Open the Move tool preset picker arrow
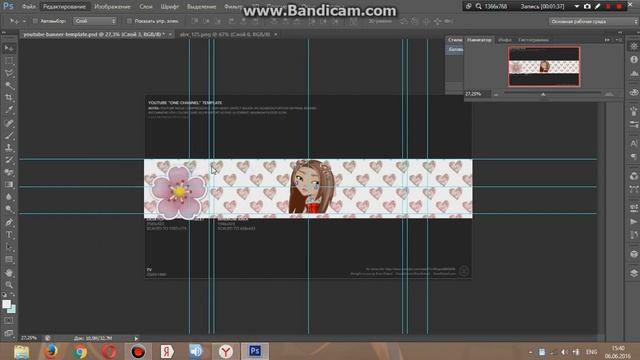 pos(24,21)
